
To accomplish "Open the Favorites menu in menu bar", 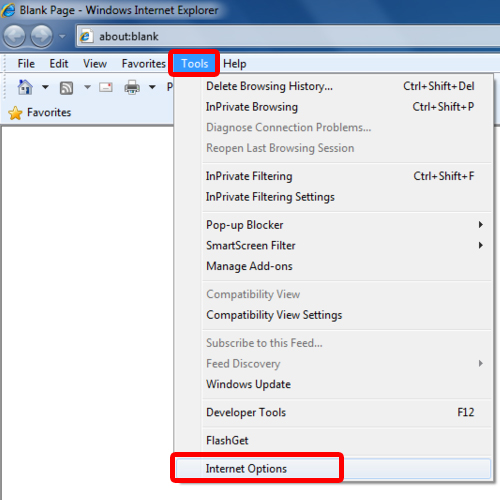I will (143, 63).
